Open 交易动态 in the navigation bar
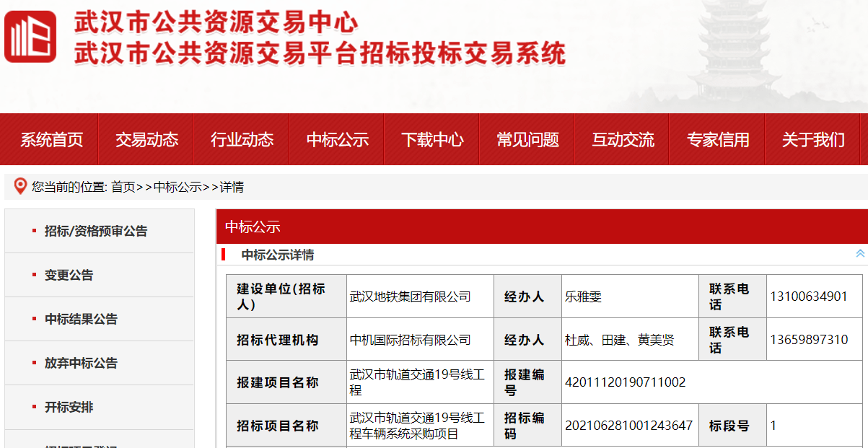The width and height of the screenshot is (868, 448). click(146, 140)
